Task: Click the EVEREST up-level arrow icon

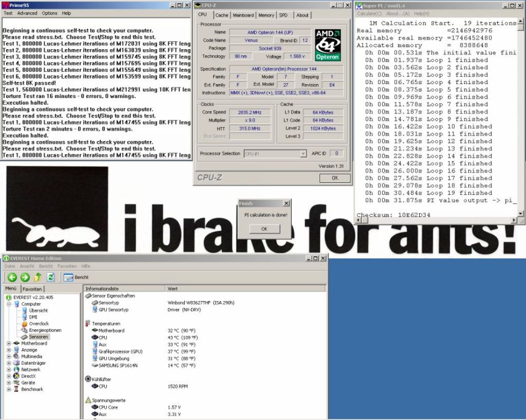Action: coord(38,277)
